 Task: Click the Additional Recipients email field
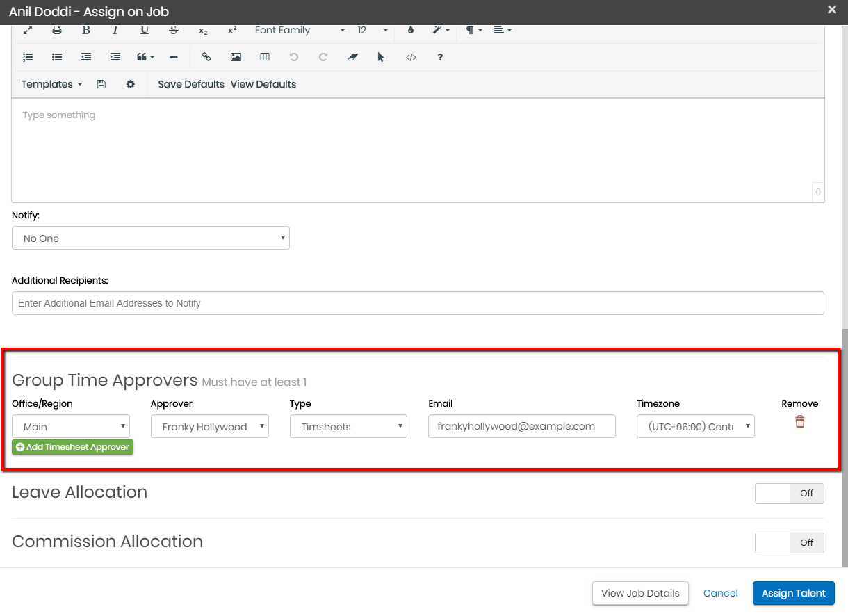tap(418, 303)
